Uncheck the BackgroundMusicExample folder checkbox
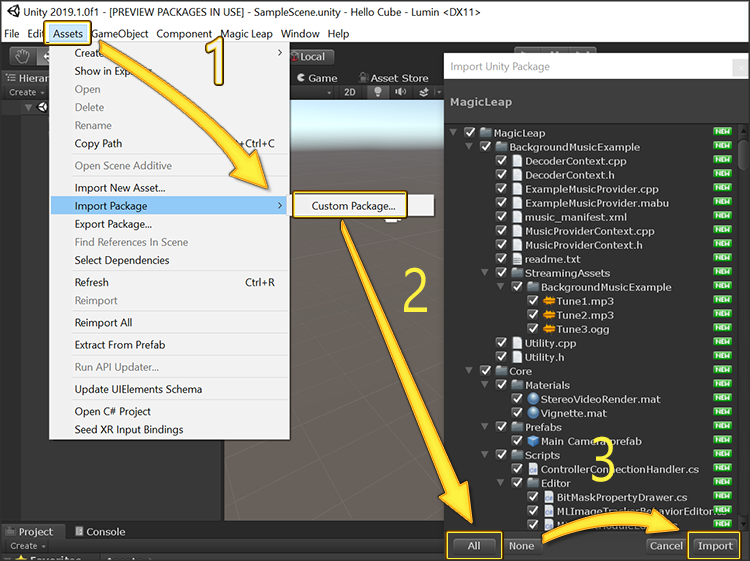The image size is (750, 561). (485, 146)
